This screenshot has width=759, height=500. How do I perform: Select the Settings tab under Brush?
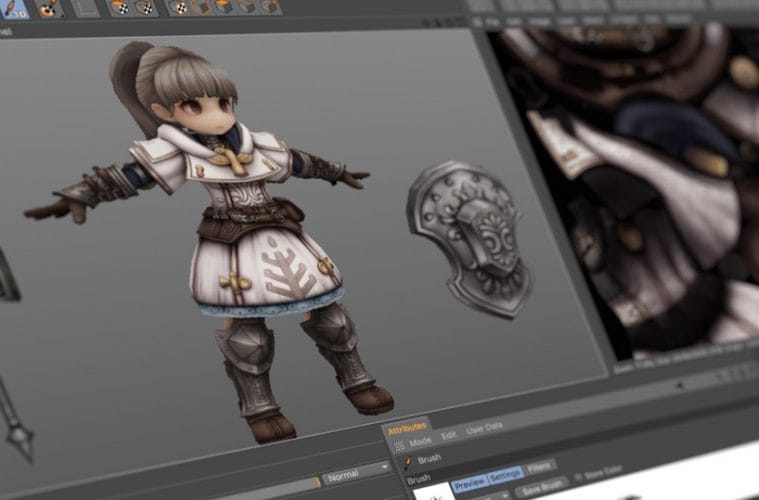[x=505, y=477]
